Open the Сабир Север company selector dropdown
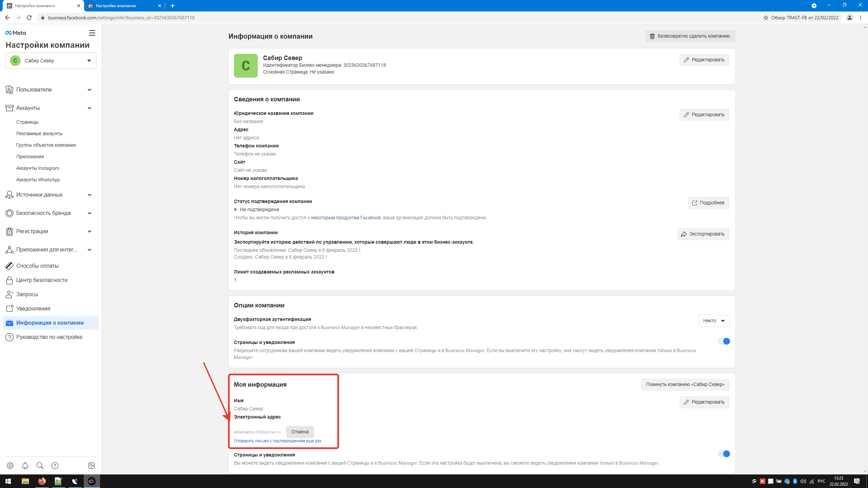This screenshot has height=488, width=868. pos(51,61)
